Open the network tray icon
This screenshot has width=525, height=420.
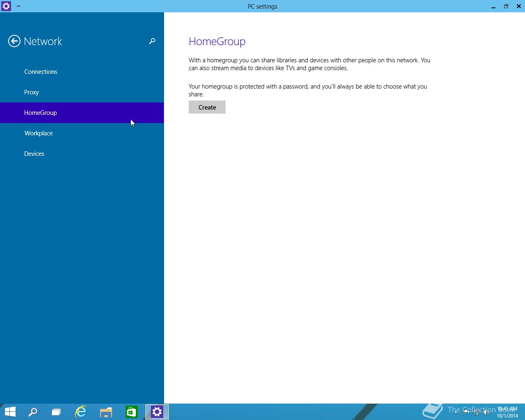click(x=477, y=412)
